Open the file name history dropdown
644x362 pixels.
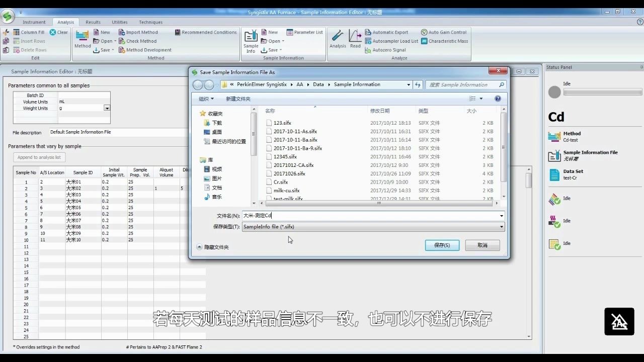click(502, 216)
